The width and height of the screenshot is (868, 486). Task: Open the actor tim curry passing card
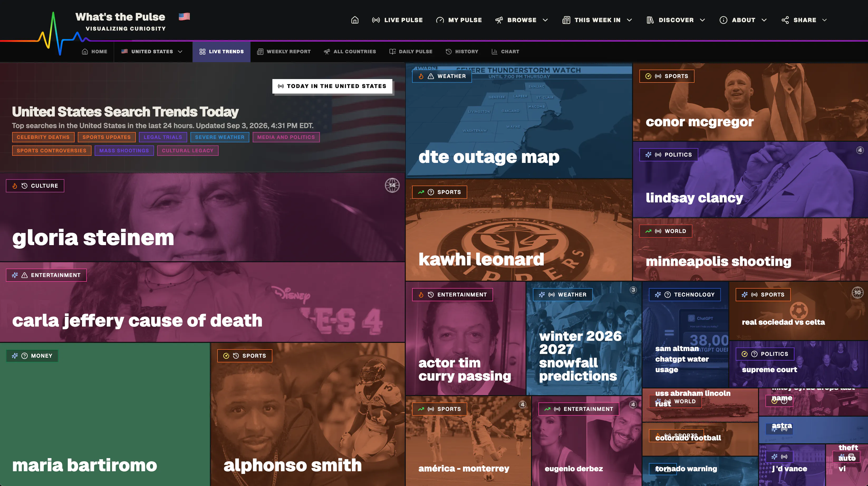click(465, 338)
